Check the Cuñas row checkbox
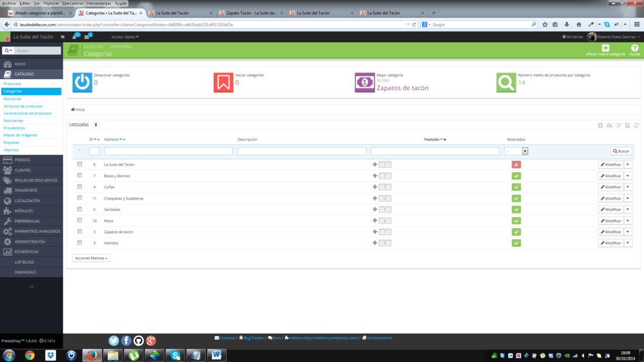The height and width of the screenshot is (362, 644). pos(80,187)
